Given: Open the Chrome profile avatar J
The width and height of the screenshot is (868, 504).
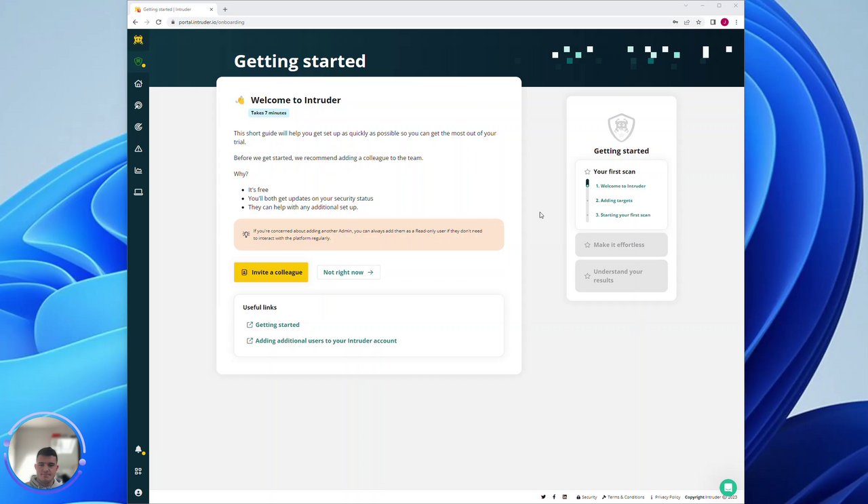Looking at the screenshot, I should point(724,22).
